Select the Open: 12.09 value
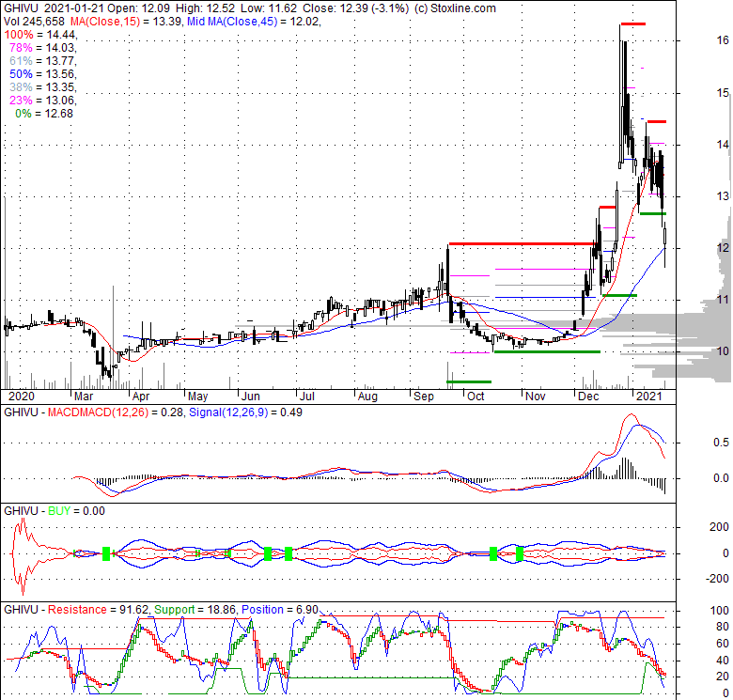The image size is (733, 700). tap(139, 8)
